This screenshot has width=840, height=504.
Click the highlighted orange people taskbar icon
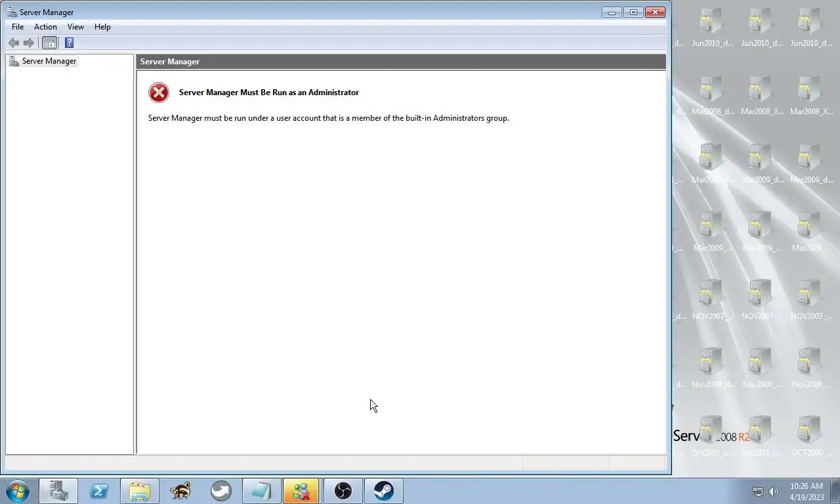tap(302, 491)
